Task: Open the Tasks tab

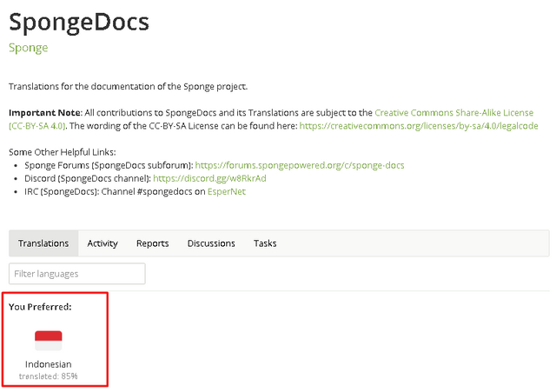Action: [265, 243]
